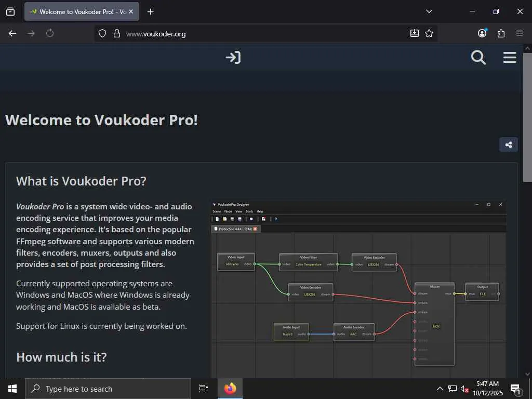Open the Firefox application menu
This screenshot has width=532, height=399.
point(520,33)
